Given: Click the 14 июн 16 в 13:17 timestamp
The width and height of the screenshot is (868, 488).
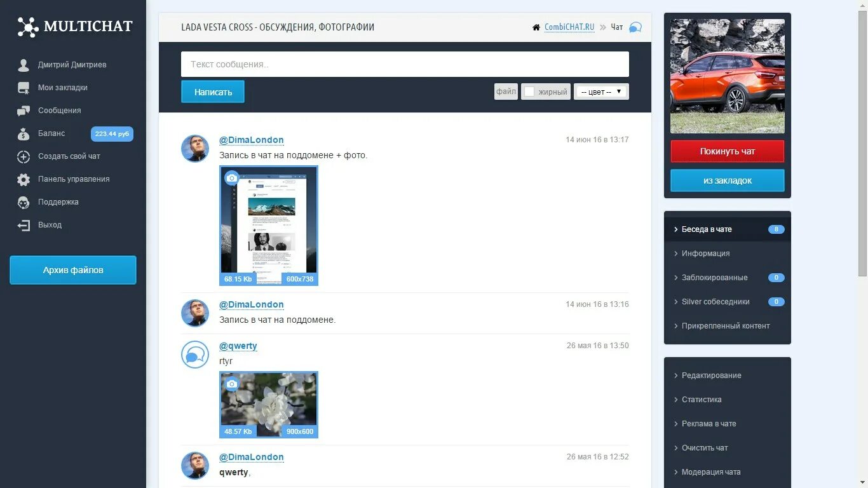Looking at the screenshot, I should click(x=597, y=140).
